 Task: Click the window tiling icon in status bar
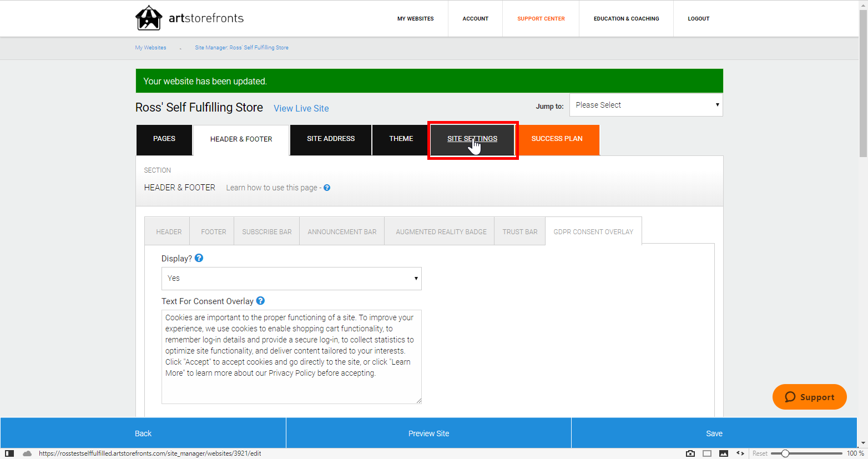click(x=707, y=453)
